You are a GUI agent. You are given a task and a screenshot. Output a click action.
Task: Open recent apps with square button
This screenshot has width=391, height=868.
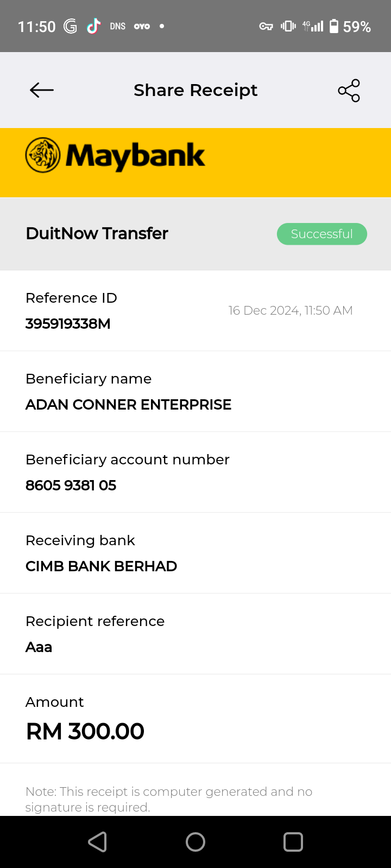[293, 842]
